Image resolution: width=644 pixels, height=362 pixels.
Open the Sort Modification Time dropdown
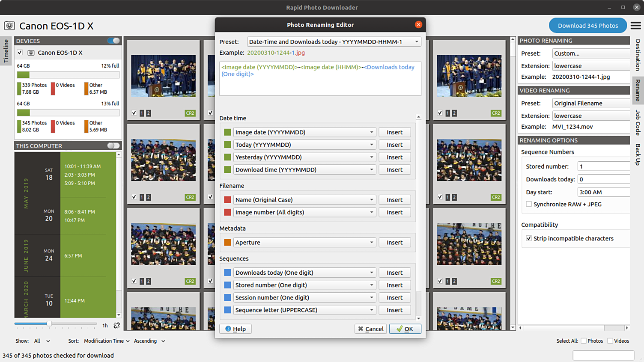tap(107, 341)
